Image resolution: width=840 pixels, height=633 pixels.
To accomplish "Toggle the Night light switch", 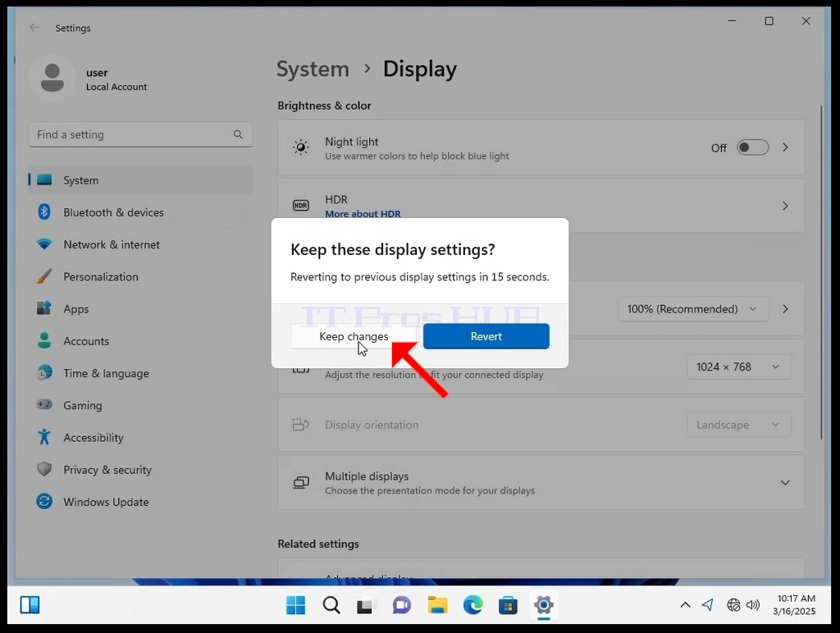I will coord(752,148).
